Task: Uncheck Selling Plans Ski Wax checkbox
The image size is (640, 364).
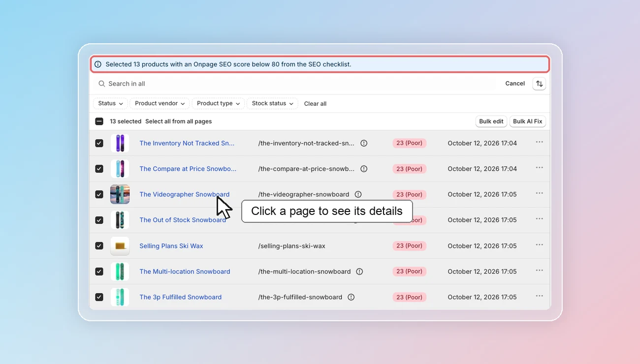Action: coord(99,246)
